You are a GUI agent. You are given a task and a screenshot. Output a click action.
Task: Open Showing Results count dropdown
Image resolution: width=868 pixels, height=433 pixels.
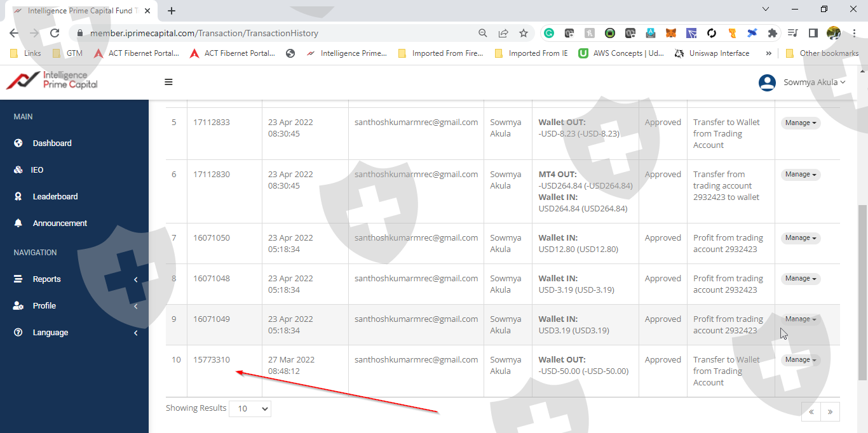[x=250, y=409]
